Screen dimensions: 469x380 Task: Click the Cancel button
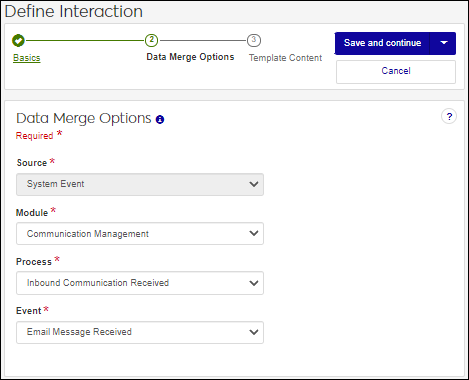[x=396, y=72]
